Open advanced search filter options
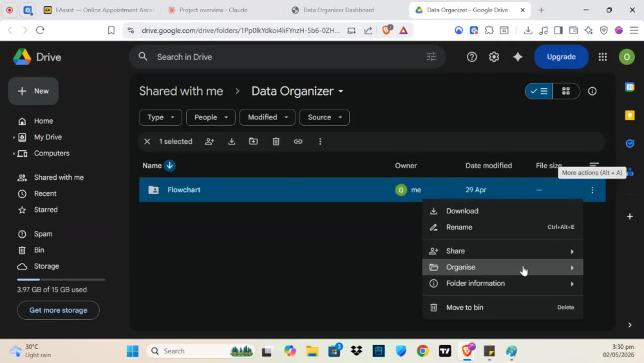Screen dimensions: 644x363 tap(431, 57)
